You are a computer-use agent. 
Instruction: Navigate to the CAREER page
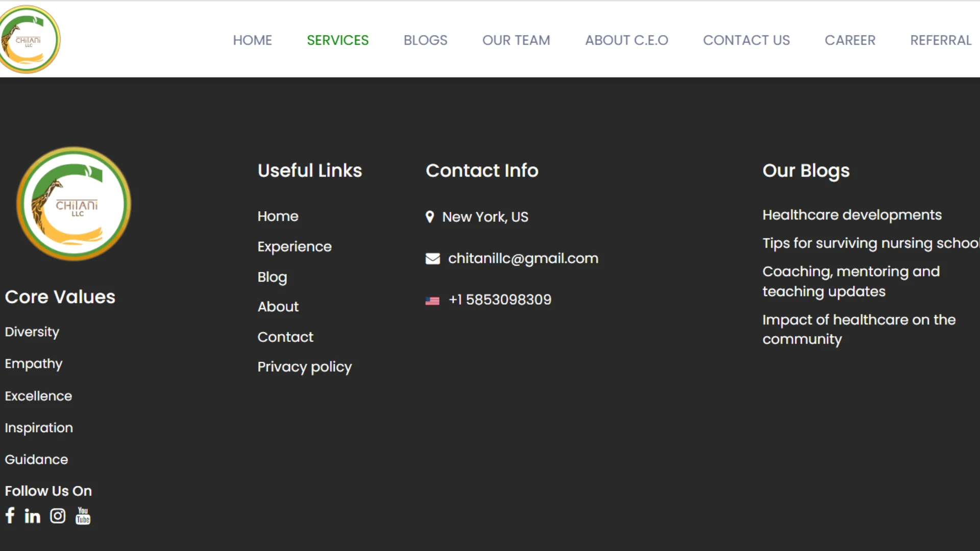[x=850, y=40]
